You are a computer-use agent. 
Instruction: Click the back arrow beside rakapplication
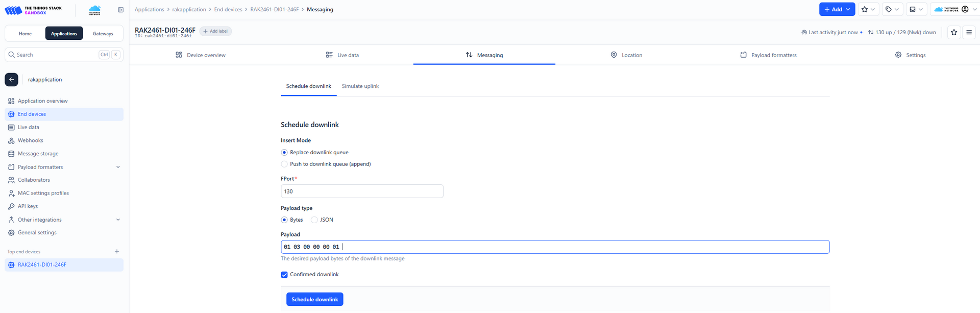click(x=11, y=80)
